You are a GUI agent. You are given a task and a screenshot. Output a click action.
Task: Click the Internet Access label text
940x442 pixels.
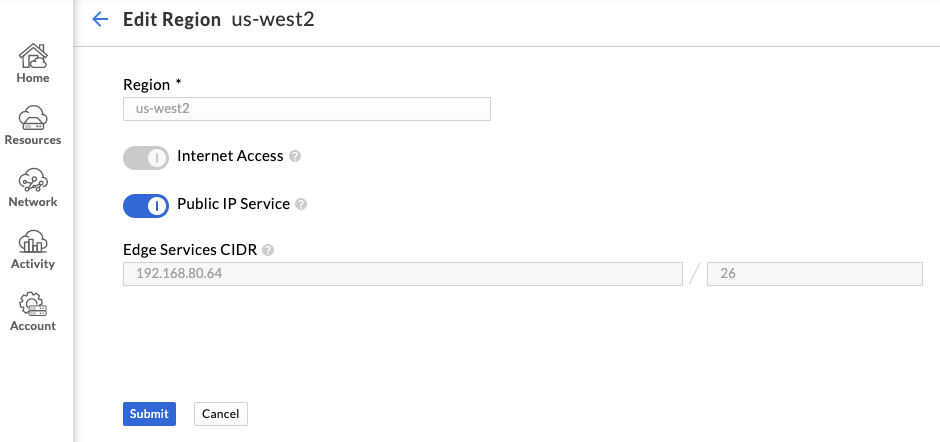pos(230,156)
